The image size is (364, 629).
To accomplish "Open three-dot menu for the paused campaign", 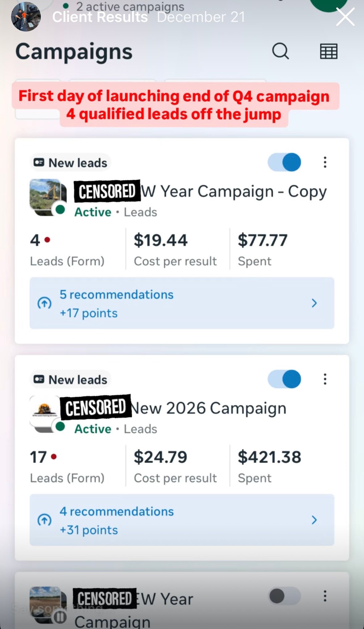I will pos(325,596).
